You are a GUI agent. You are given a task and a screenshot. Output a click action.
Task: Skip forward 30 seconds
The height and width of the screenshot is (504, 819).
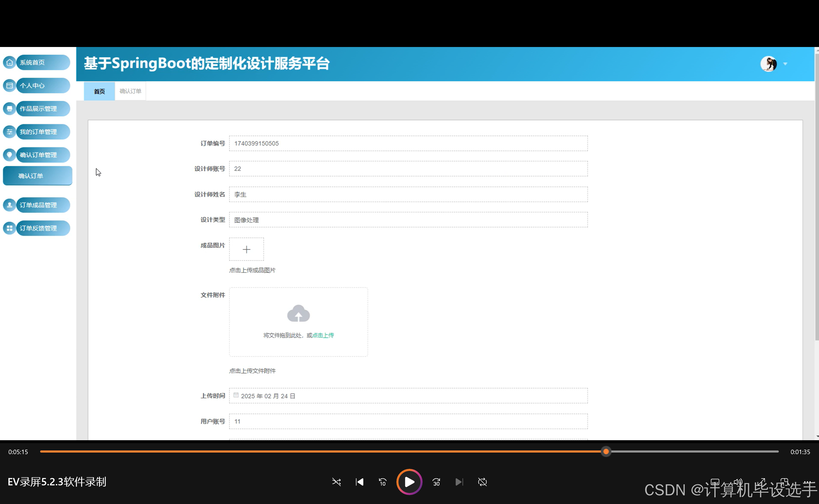[x=436, y=482]
